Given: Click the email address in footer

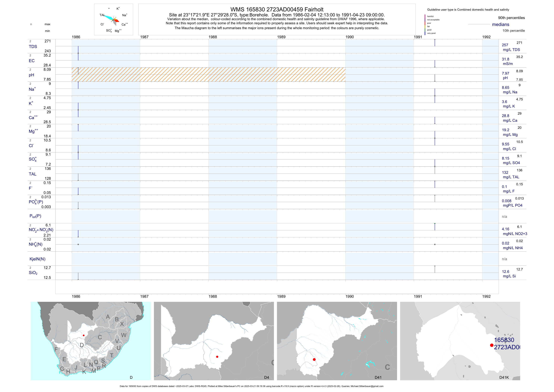Looking at the screenshot, I should [367, 386].
